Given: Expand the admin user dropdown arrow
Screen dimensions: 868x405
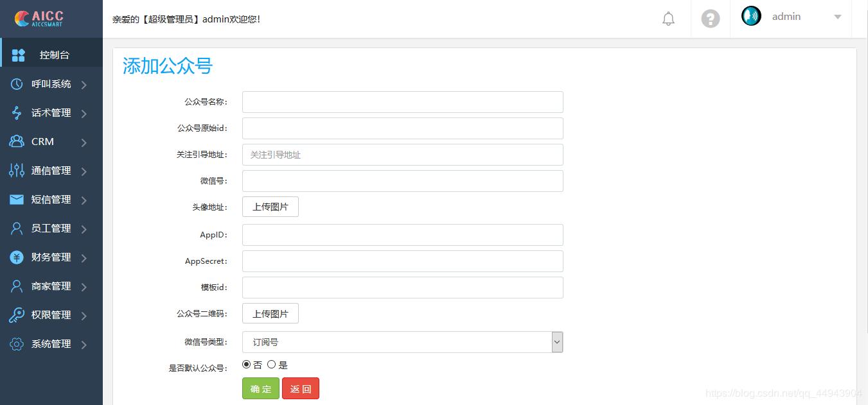Looking at the screenshot, I should [837, 17].
